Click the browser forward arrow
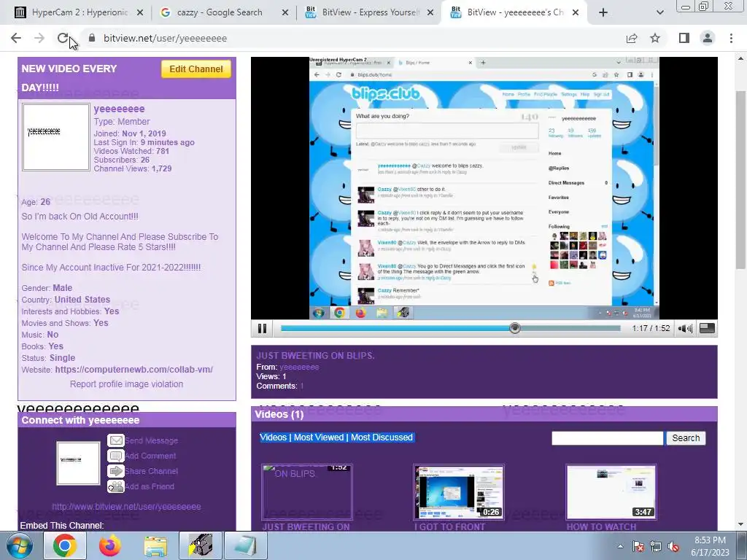 coord(39,38)
